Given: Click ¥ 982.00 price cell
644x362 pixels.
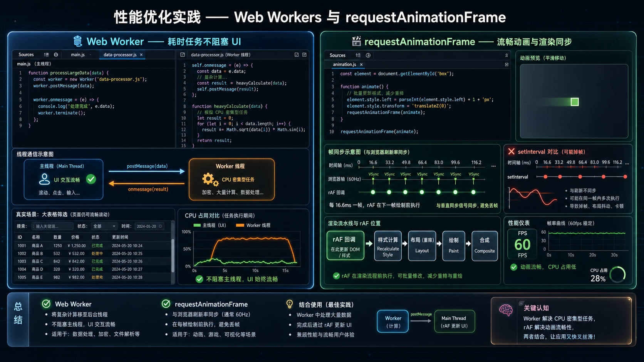Looking at the screenshot, I should coord(76,277).
